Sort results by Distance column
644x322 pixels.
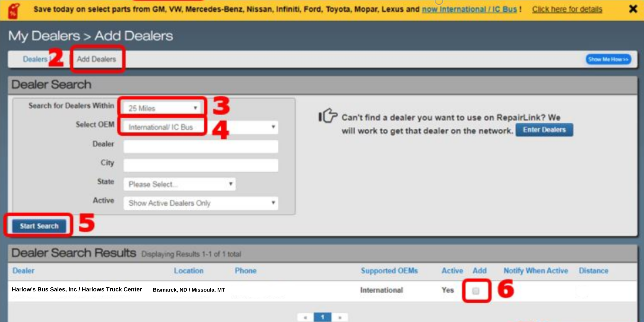pos(594,271)
